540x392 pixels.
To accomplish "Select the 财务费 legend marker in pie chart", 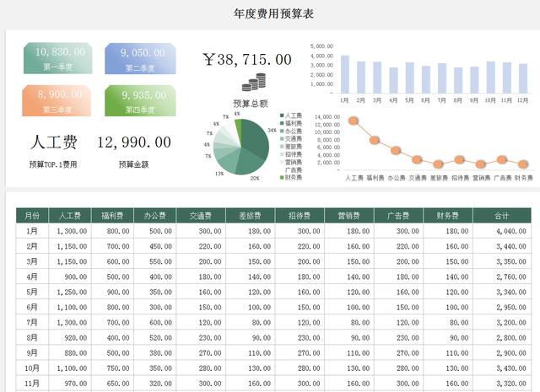I will tap(282, 178).
